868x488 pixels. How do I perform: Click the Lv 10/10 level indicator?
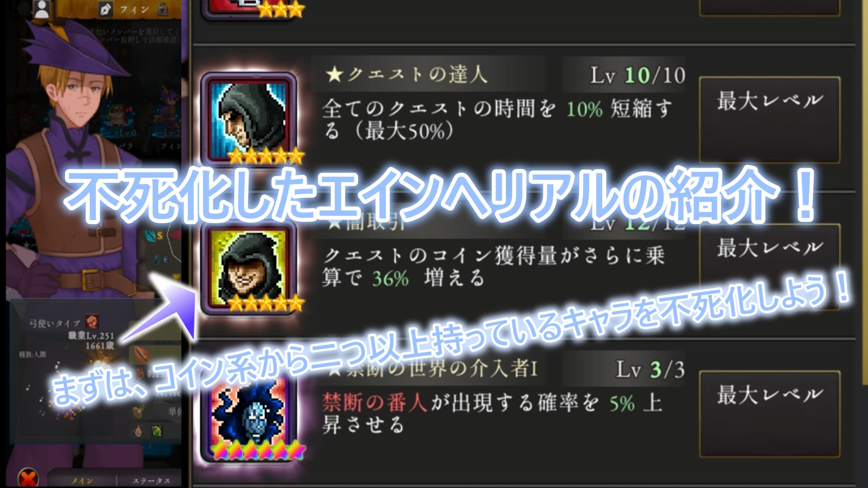pyautogui.click(x=637, y=75)
